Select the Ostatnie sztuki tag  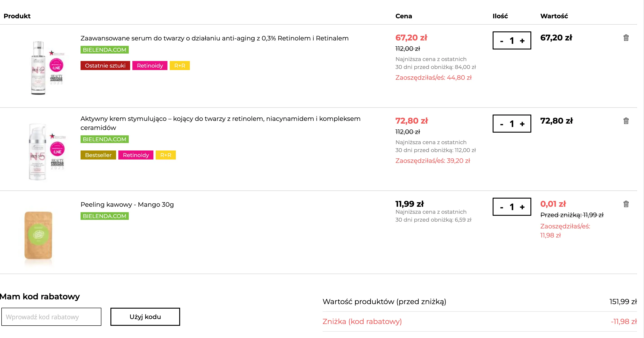[x=105, y=66]
